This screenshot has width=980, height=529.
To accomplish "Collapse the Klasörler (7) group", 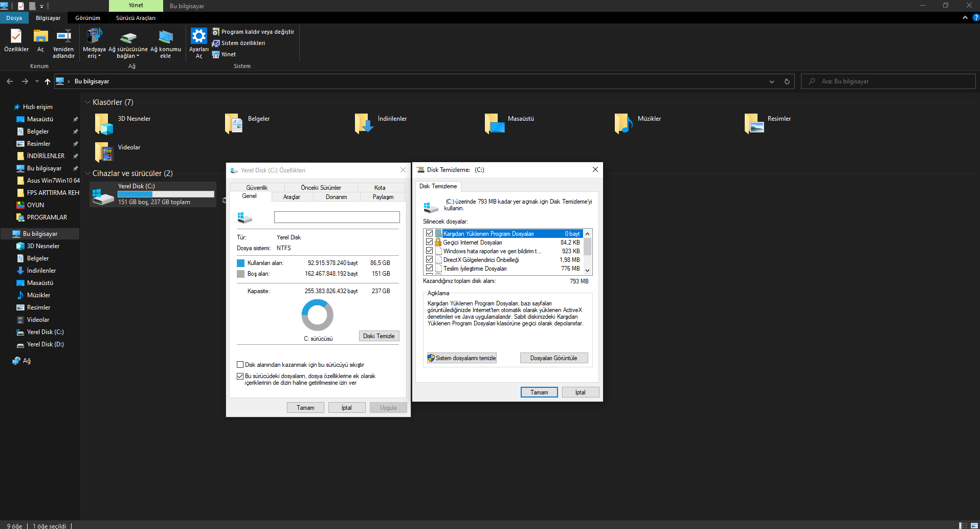I will click(87, 102).
